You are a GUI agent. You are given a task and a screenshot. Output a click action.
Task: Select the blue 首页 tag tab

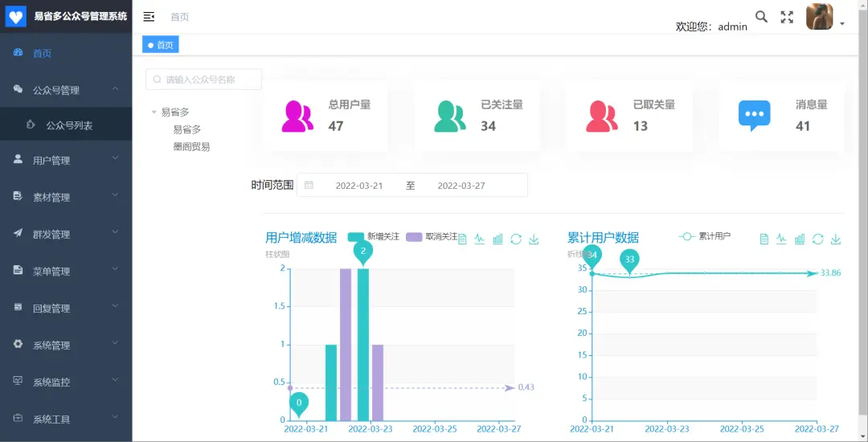pos(161,45)
